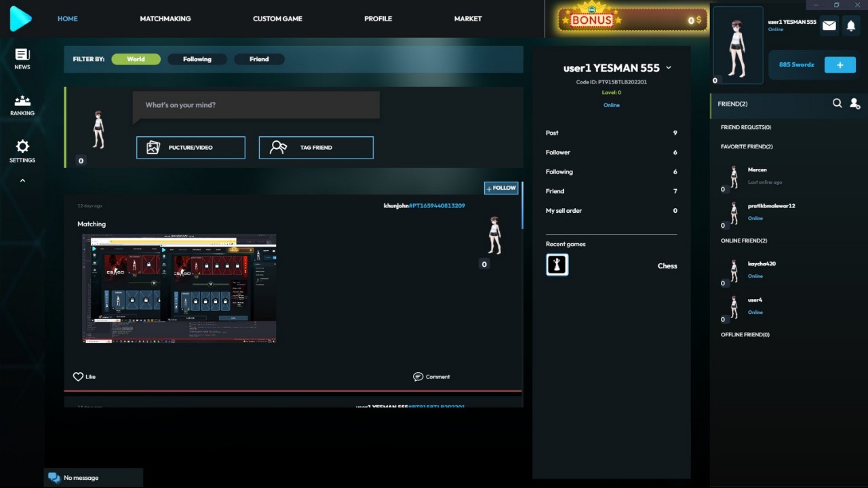Click the app logo play icon
The height and width of the screenshot is (488, 868).
20,18
